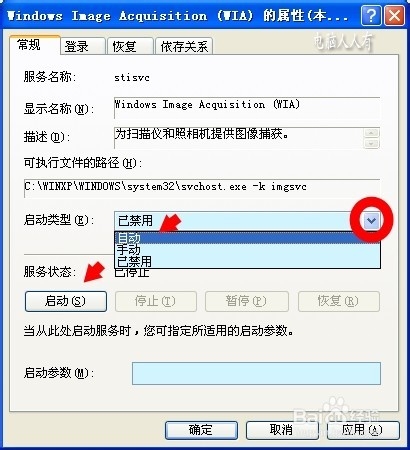410x450 pixels.
Task: Select the 常规 tab
Action: click(34, 45)
